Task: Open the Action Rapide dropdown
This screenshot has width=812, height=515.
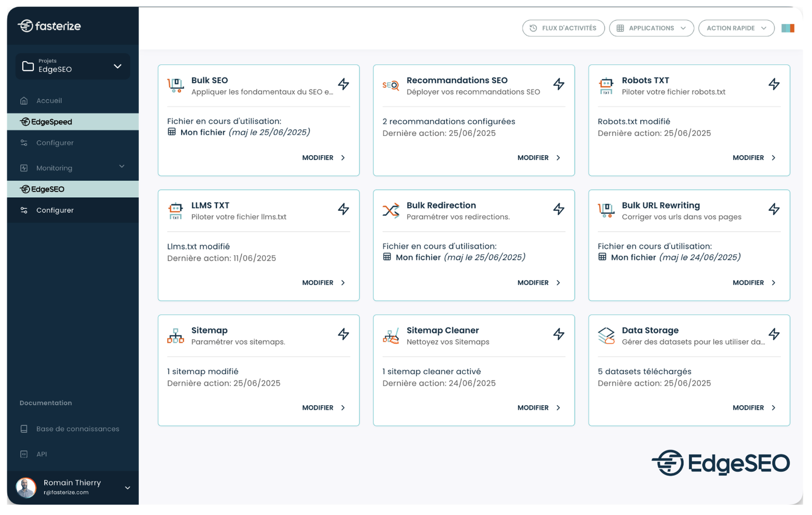Action: [x=736, y=28]
